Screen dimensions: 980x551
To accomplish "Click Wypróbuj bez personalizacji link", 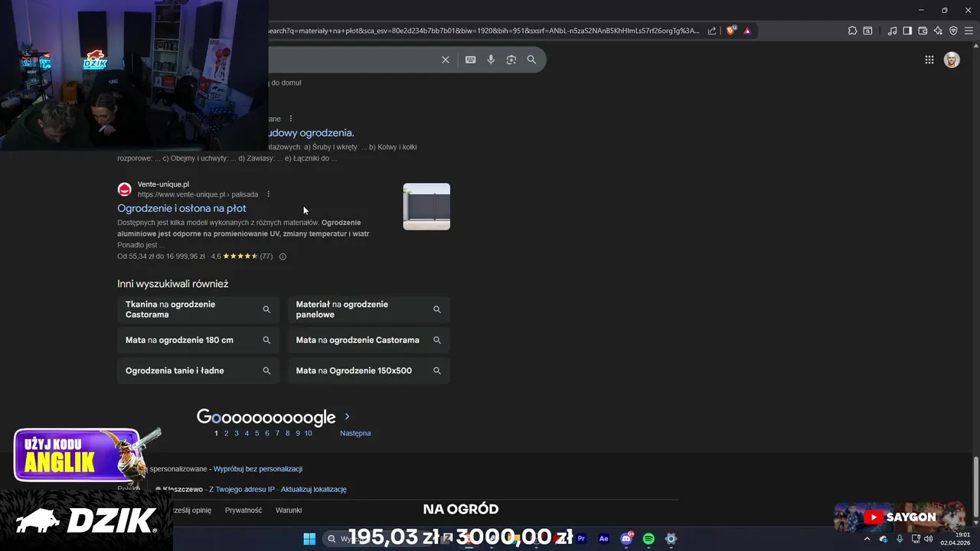I will point(258,468).
